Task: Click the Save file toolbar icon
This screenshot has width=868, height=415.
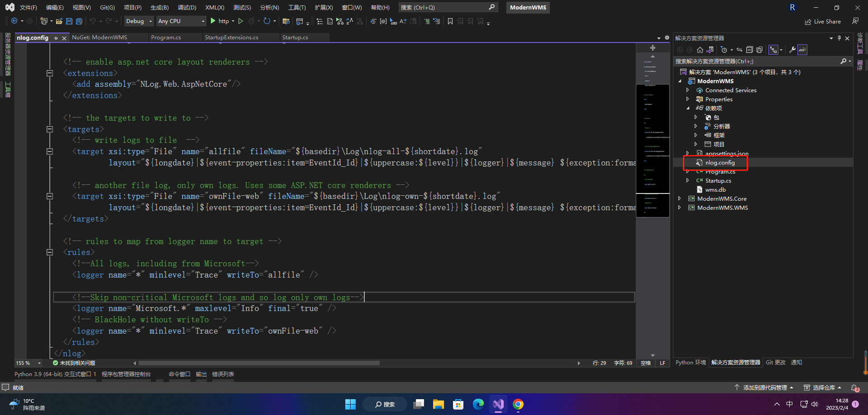Action: pos(69,21)
